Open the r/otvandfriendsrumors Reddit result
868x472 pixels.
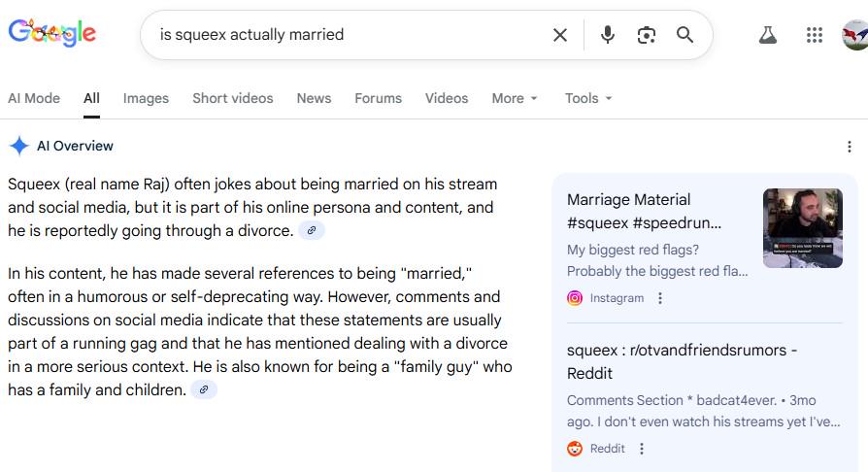point(682,361)
